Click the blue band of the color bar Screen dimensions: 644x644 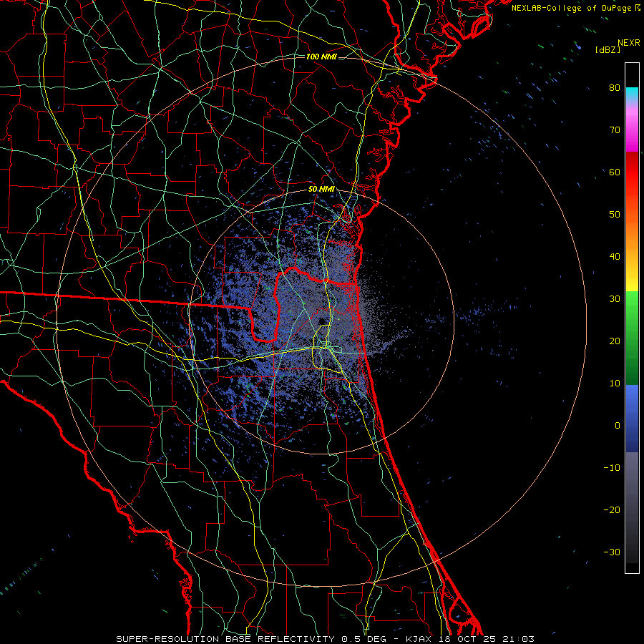click(x=632, y=419)
